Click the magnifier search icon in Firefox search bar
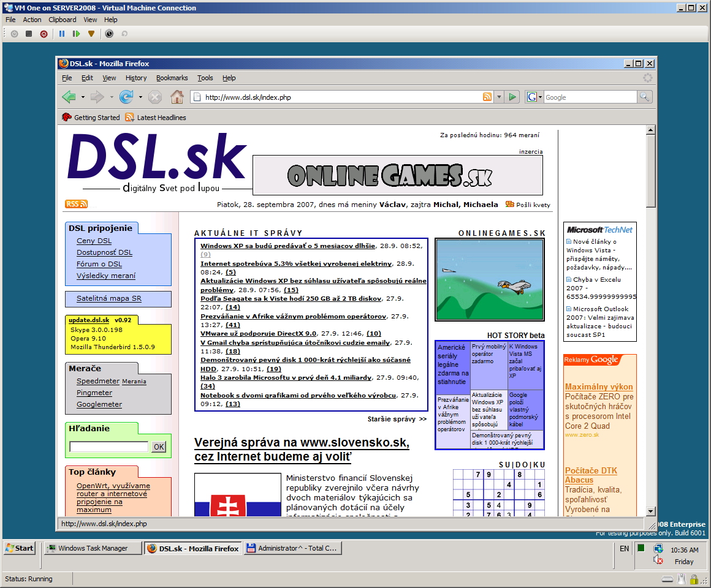Viewport: 711px width, 588px height. coord(644,97)
